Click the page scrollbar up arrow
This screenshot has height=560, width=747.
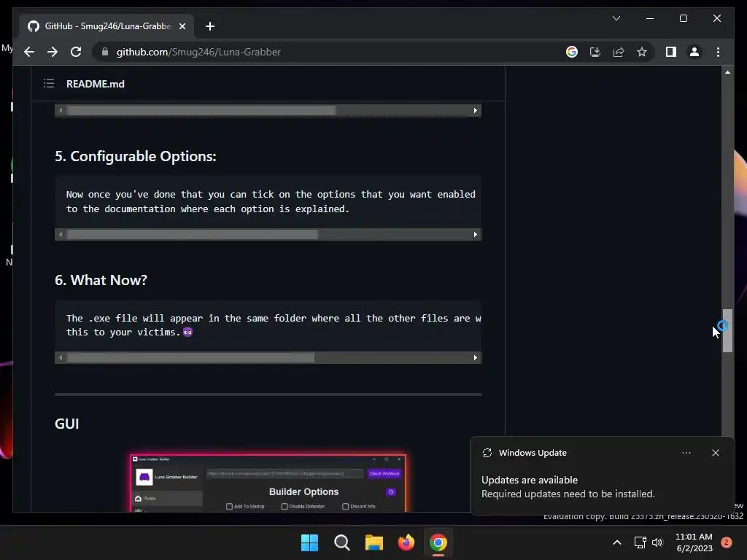(727, 72)
